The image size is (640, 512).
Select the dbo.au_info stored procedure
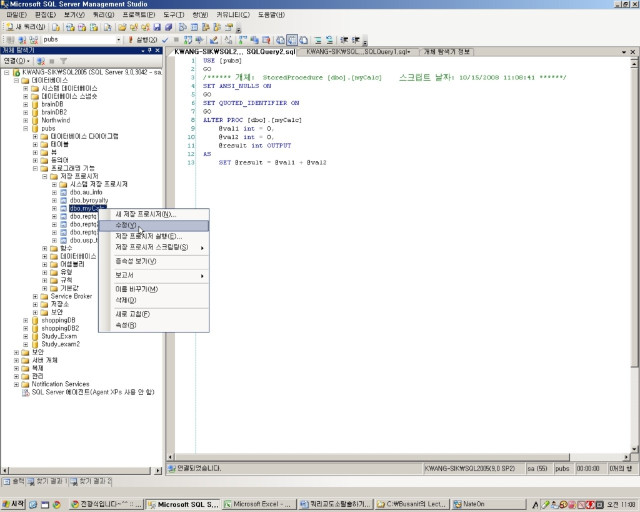point(86,192)
